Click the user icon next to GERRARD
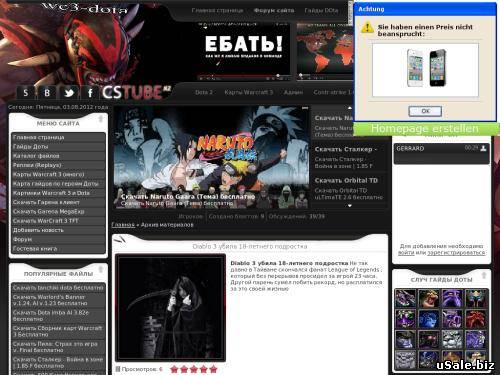This screenshot has width=500, height=375. click(x=483, y=148)
